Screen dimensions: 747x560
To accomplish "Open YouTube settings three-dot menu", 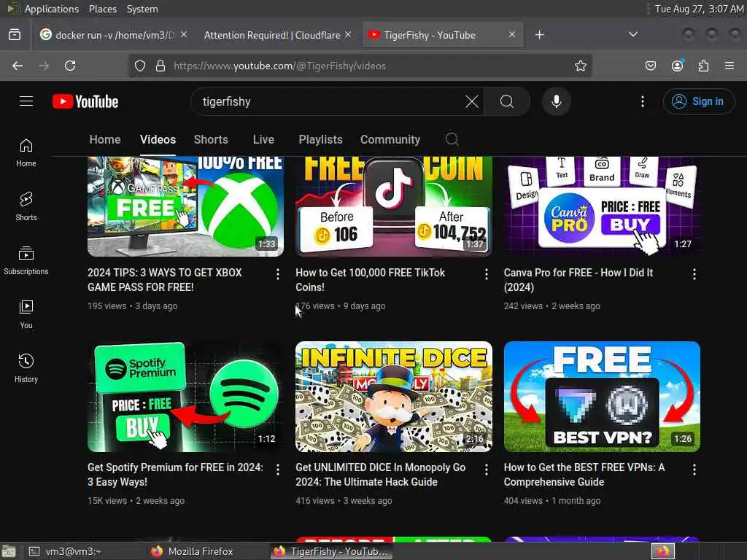I will 643,101.
